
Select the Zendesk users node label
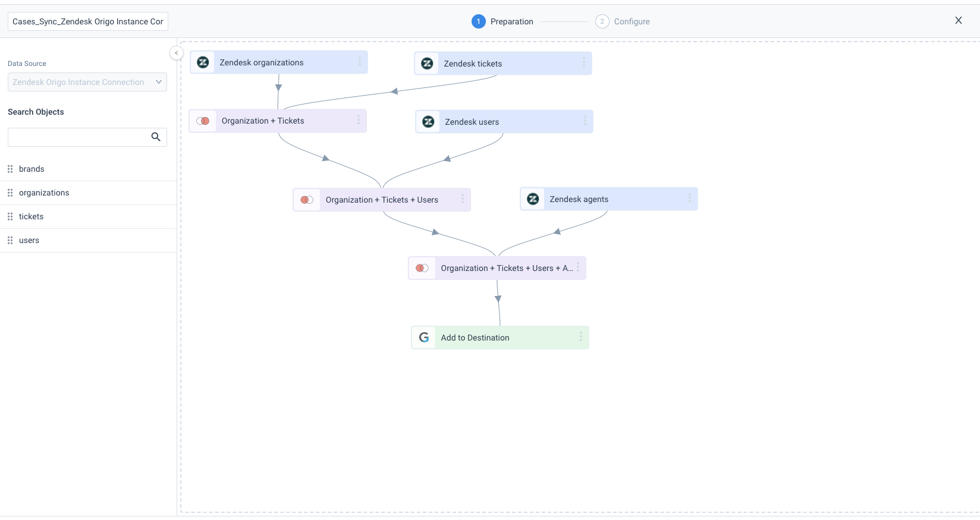pos(472,122)
